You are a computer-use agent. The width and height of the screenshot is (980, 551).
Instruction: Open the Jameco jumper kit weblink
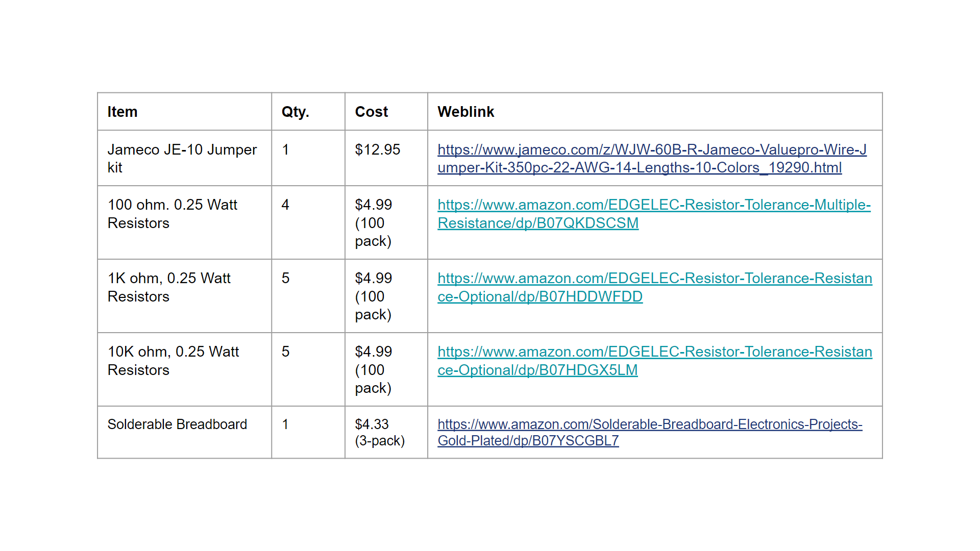(651, 150)
